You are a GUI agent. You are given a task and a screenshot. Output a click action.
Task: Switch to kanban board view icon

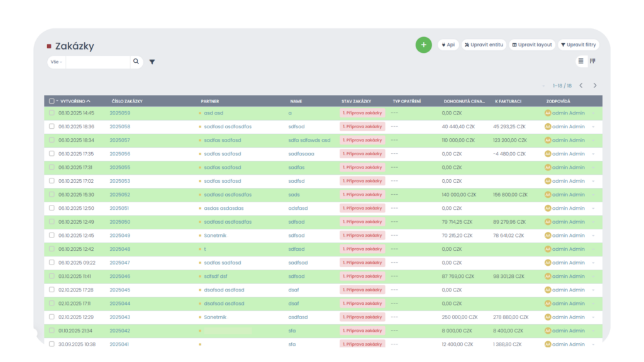pos(592,61)
